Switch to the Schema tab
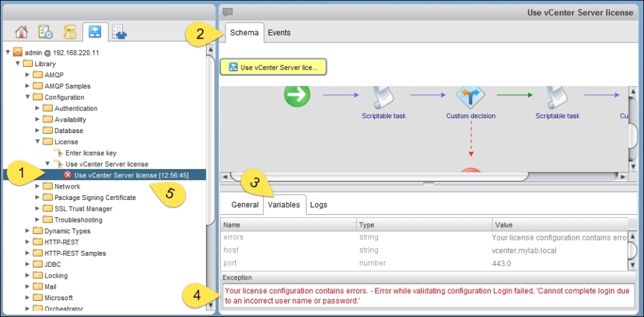The image size is (644, 317). [x=244, y=33]
